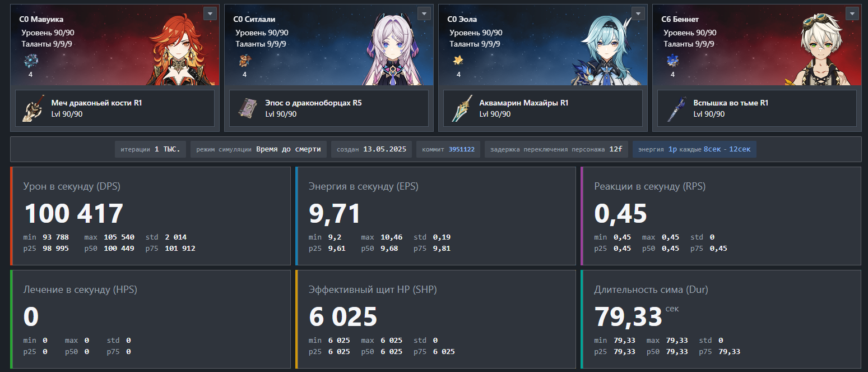Click the EPS p75 value 9,81
Image resolution: width=868 pixels, height=372 pixels.
pyautogui.click(x=441, y=249)
